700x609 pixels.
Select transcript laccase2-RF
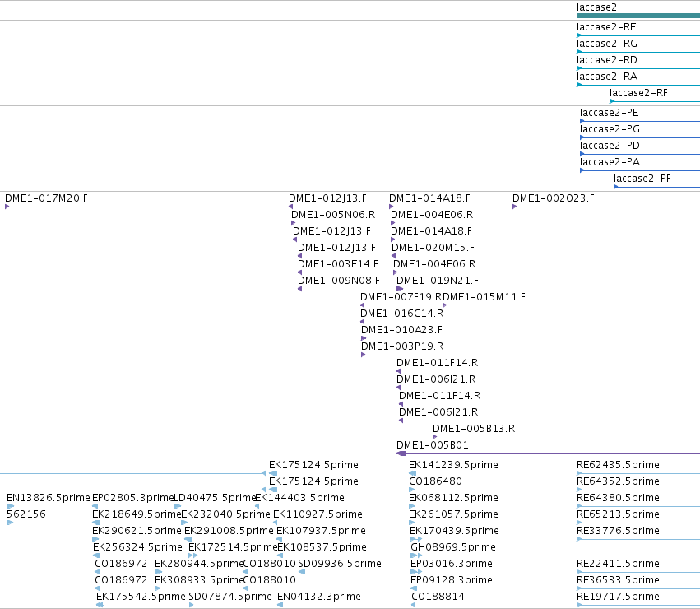tap(655, 101)
